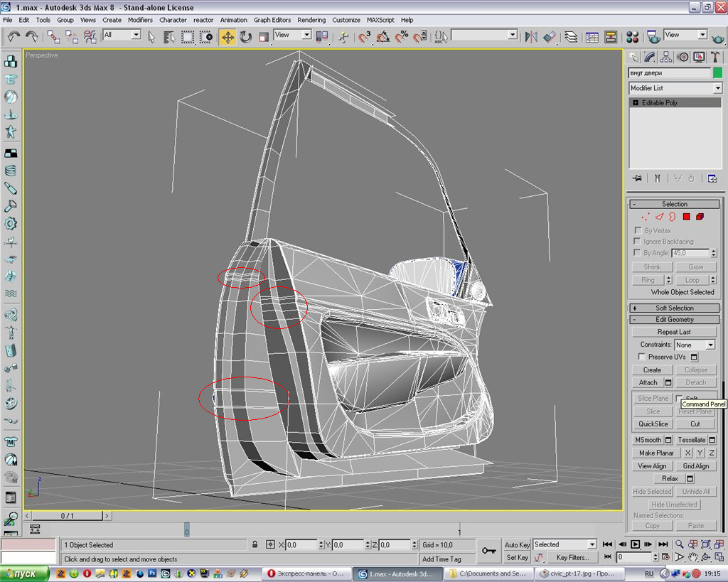Open the Constraints dropdown
728x582 pixels.
pos(695,345)
